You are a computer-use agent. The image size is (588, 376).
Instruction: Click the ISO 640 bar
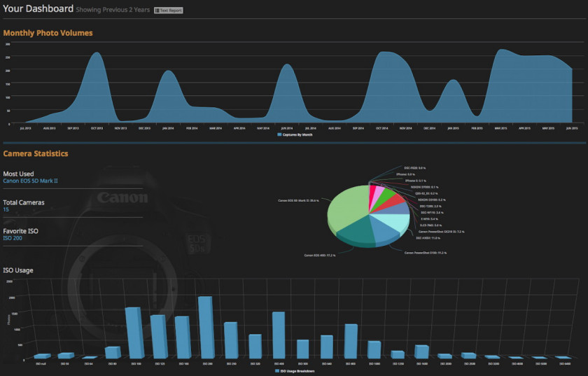point(327,347)
